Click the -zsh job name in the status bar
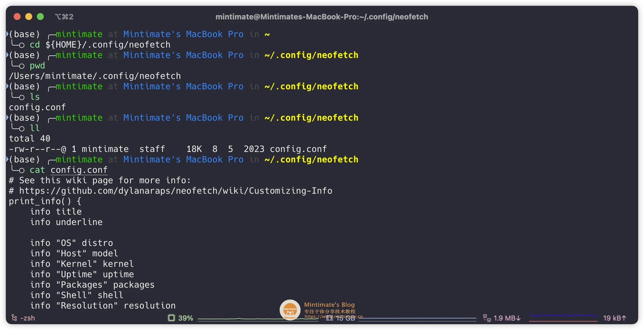 [x=28, y=318]
